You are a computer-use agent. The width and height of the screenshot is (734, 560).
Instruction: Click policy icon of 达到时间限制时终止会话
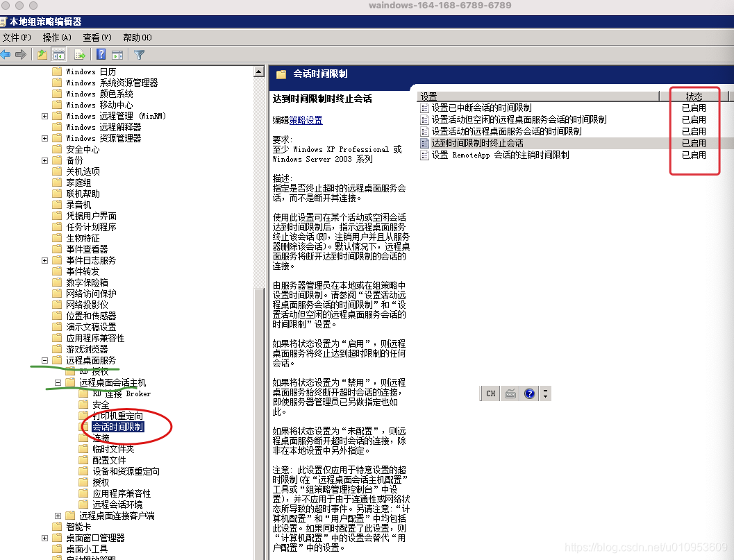click(424, 143)
